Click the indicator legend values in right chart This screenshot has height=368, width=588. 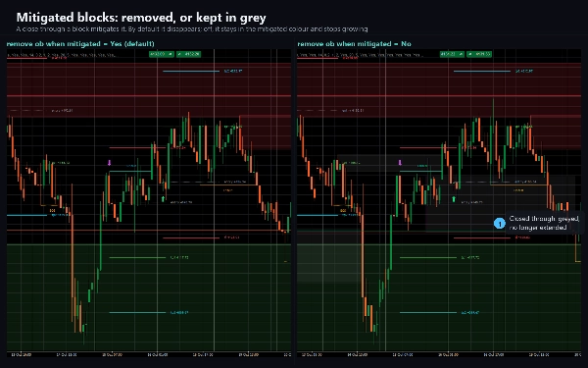(360, 55)
